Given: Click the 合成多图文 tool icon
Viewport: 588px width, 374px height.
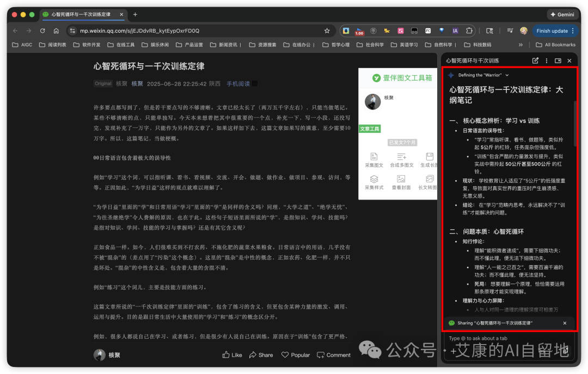Looking at the screenshot, I should click(x=402, y=160).
